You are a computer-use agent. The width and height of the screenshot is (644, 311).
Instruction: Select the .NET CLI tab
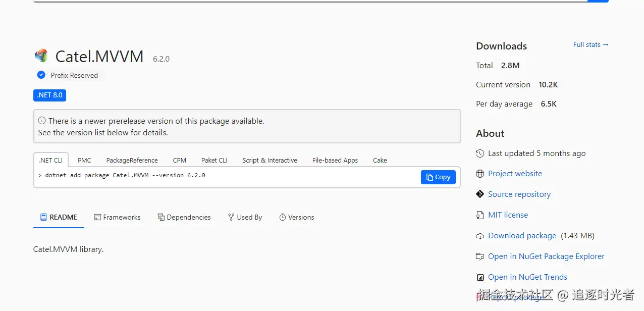[51, 160]
